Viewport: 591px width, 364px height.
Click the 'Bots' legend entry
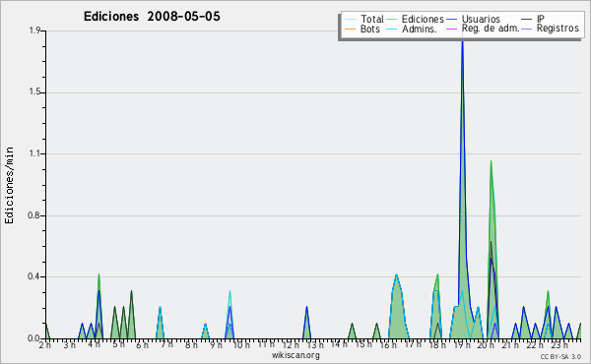click(369, 29)
